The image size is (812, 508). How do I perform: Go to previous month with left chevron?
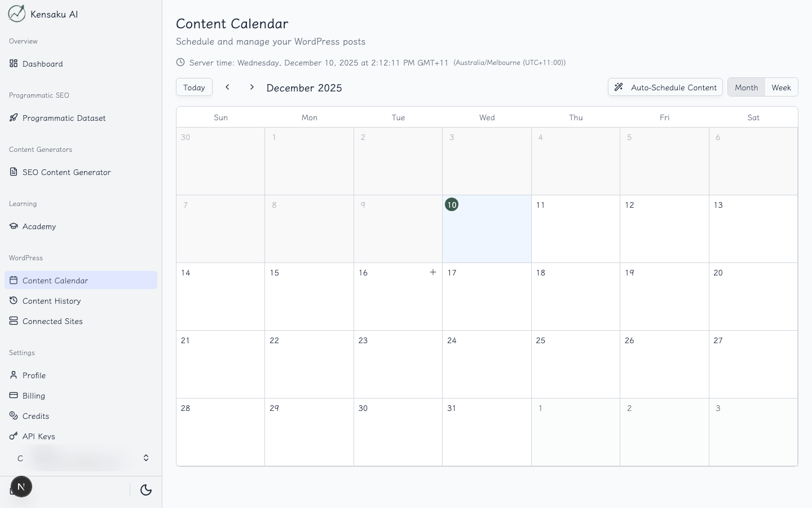tap(227, 87)
